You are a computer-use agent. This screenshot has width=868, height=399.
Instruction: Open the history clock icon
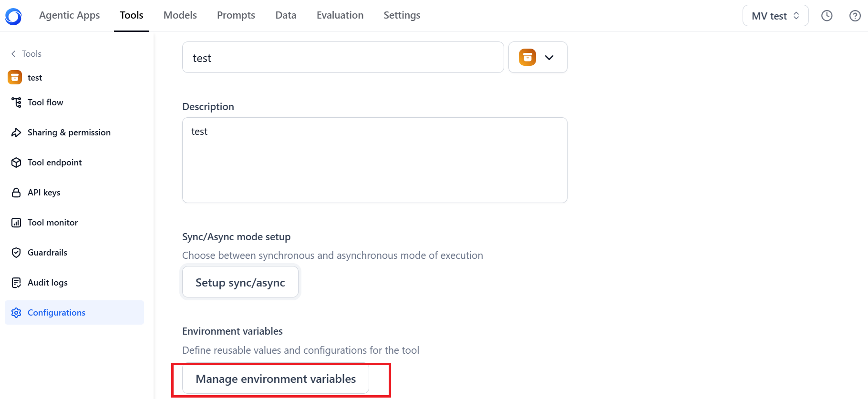coord(827,16)
